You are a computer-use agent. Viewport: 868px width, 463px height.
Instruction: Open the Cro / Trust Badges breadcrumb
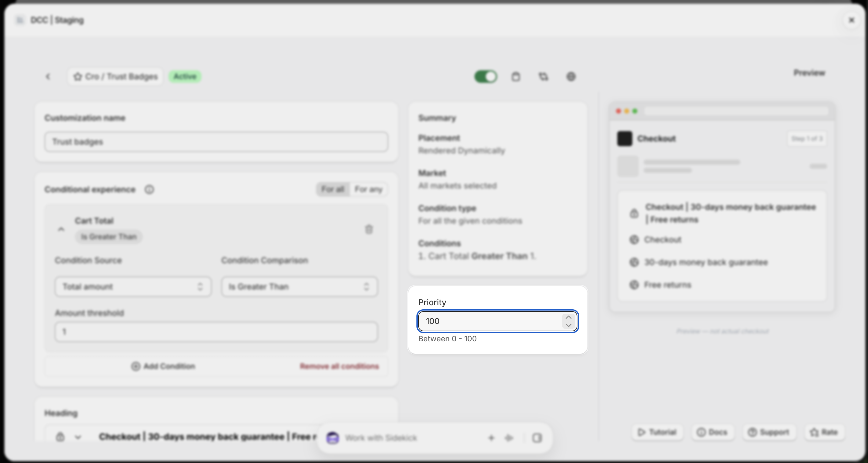point(115,77)
